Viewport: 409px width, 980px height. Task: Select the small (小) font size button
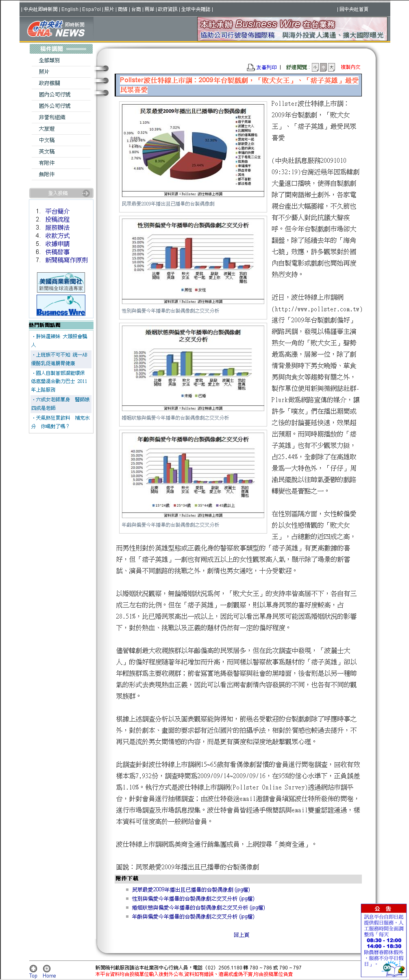point(315,67)
